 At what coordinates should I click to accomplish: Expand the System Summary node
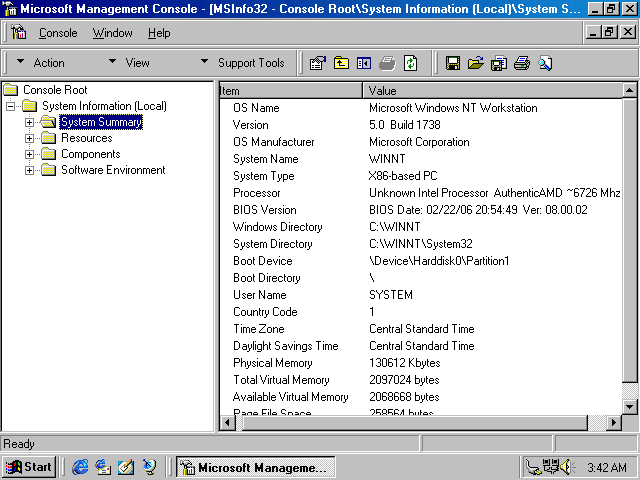(x=29, y=122)
